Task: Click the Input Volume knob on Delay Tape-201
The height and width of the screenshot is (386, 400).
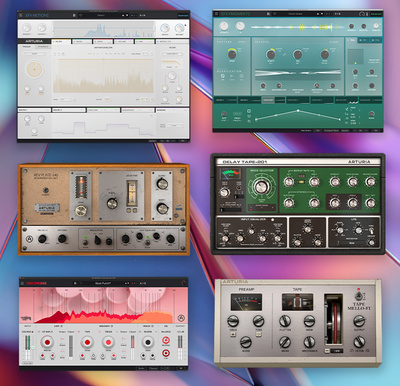Action: click(x=224, y=192)
